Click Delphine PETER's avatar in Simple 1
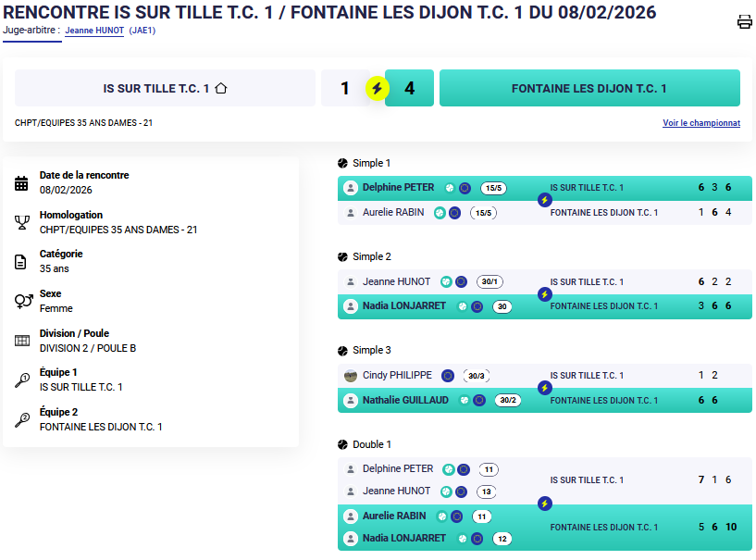 click(x=351, y=188)
